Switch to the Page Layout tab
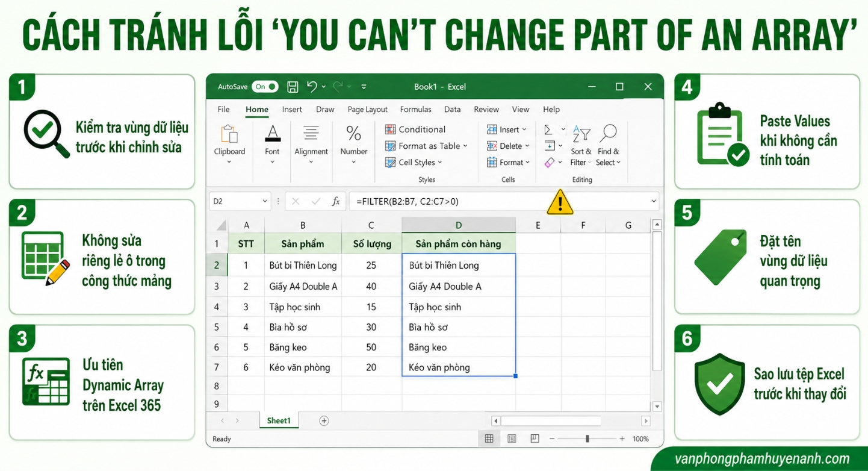 click(x=368, y=110)
